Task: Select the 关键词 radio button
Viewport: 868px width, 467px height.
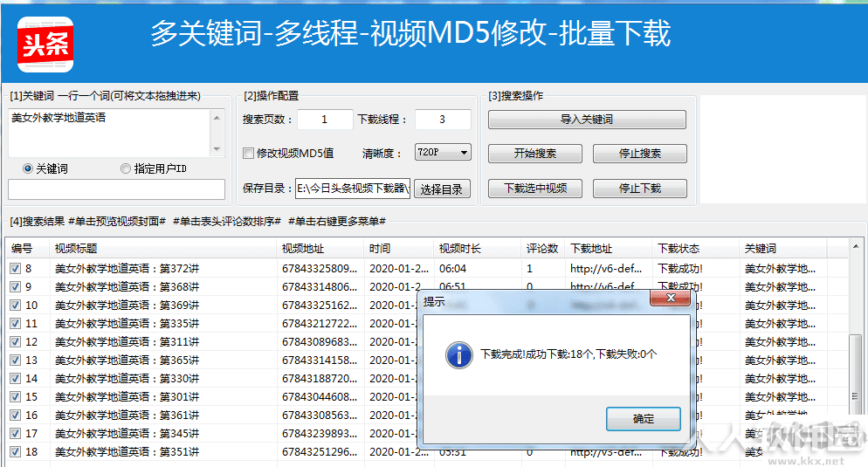Action: (28, 168)
